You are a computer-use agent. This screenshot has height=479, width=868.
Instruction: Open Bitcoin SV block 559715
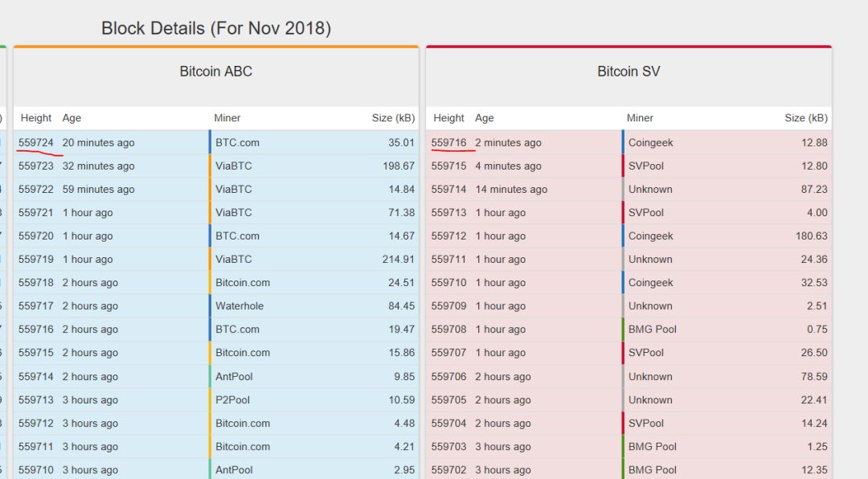click(x=449, y=166)
